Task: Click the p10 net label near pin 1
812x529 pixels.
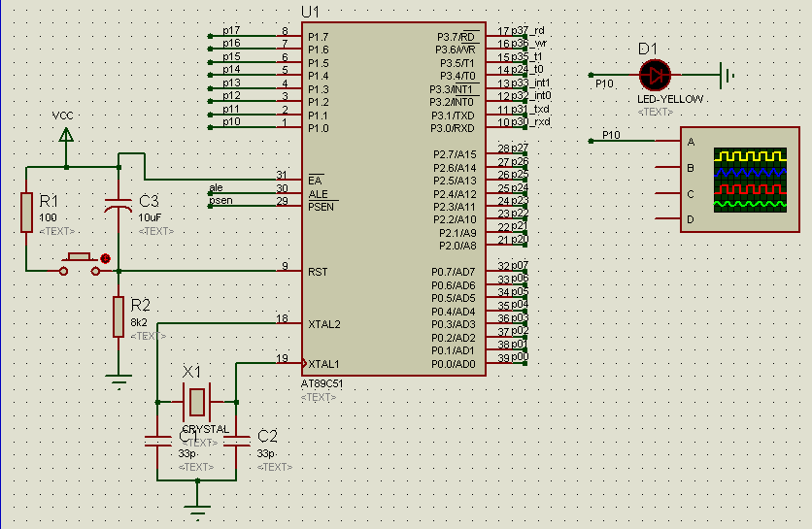Action: click(231, 121)
